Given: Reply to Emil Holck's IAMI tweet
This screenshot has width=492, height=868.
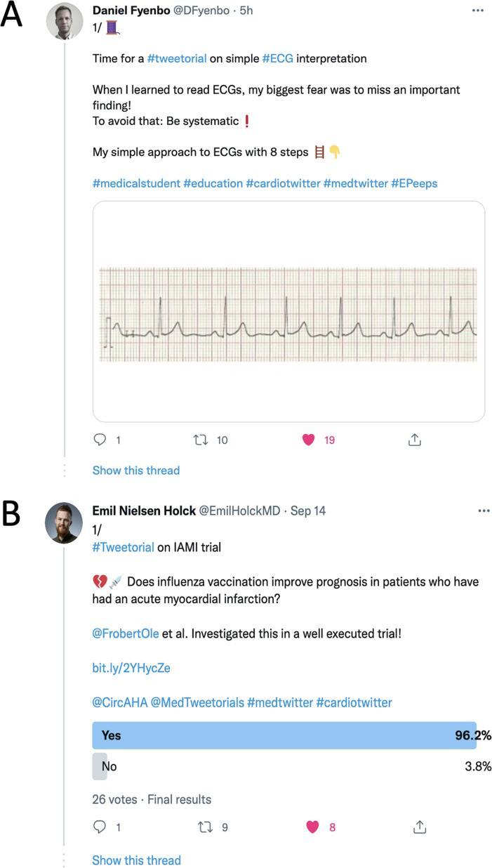Looking at the screenshot, I should click(100, 827).
